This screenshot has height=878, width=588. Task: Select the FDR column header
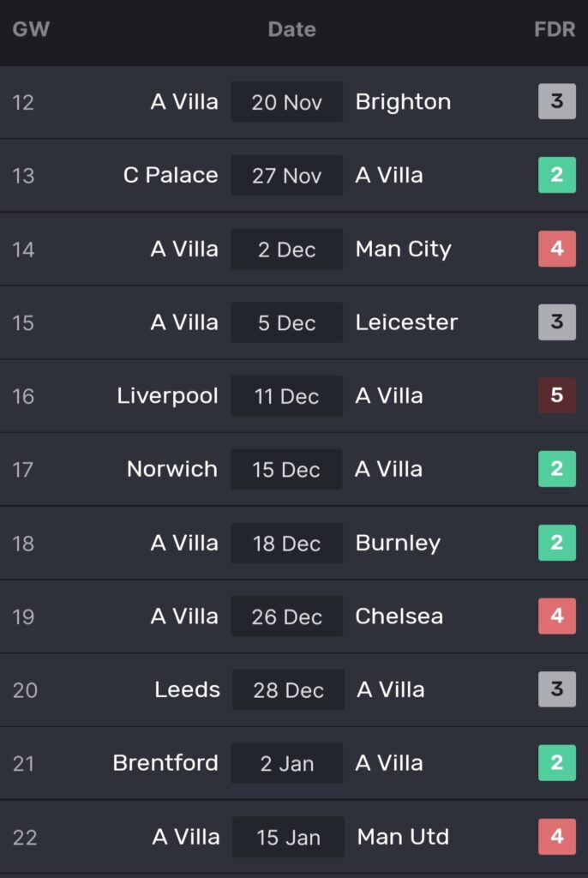click(555, 29)
